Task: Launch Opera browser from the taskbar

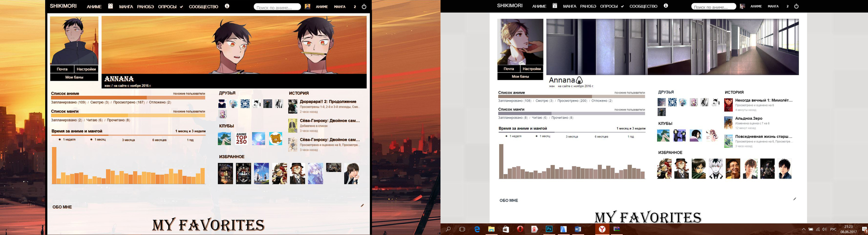Action: point(520,229)
